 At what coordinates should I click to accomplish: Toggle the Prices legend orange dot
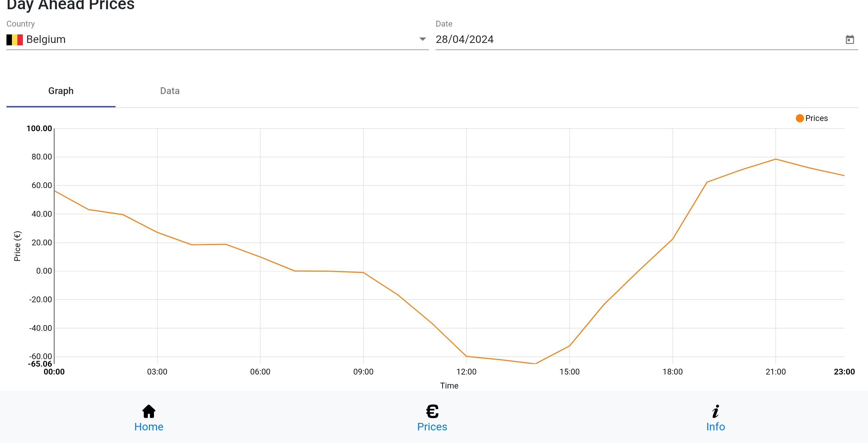click(800, 118)
